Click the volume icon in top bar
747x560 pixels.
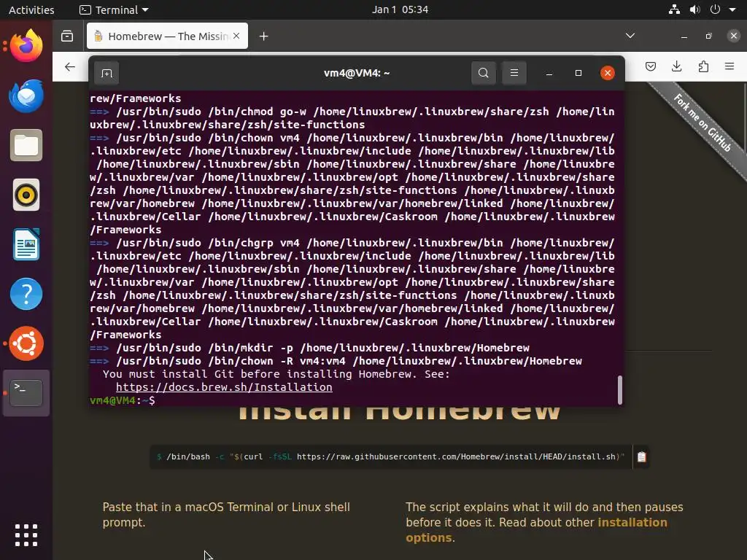click(694, 9)
